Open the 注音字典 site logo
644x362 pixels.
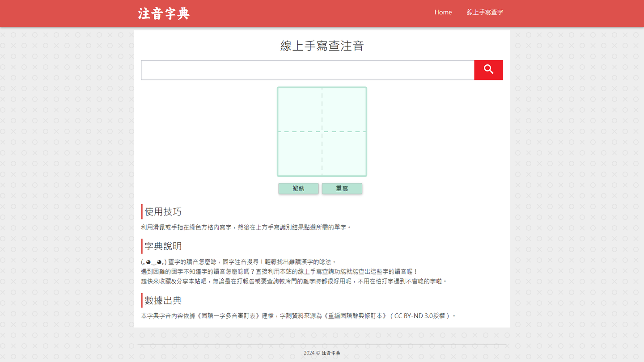(164, 13)
